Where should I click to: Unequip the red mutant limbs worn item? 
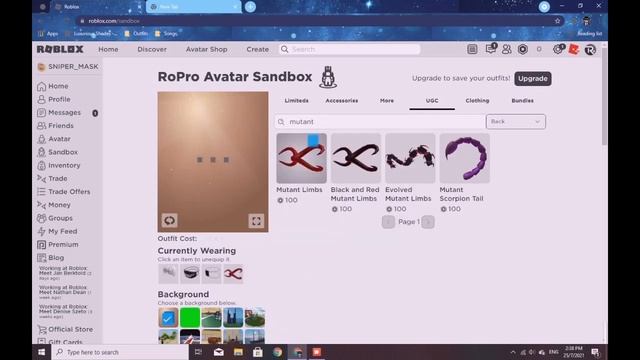point(233,273)
